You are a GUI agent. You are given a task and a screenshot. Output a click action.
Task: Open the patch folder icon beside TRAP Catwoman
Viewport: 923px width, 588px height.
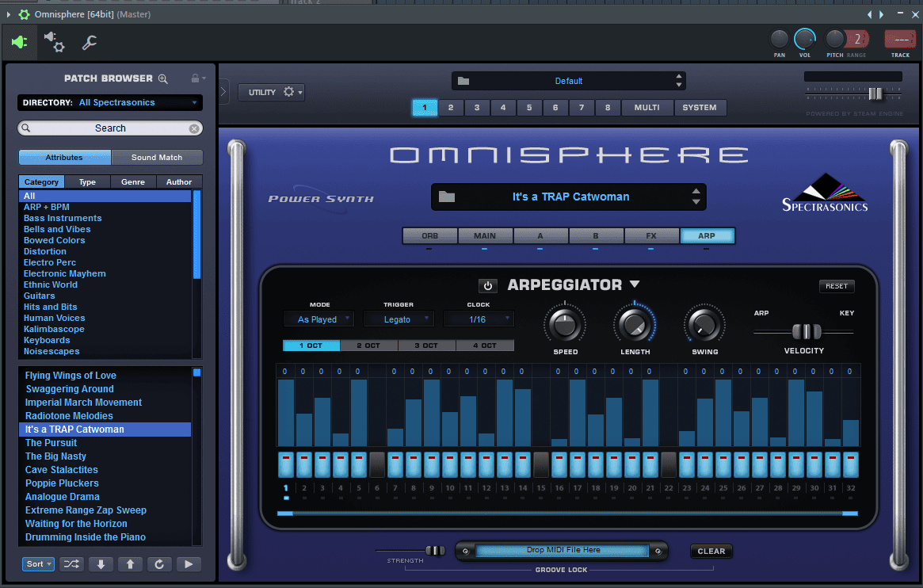tap(447, 197)
